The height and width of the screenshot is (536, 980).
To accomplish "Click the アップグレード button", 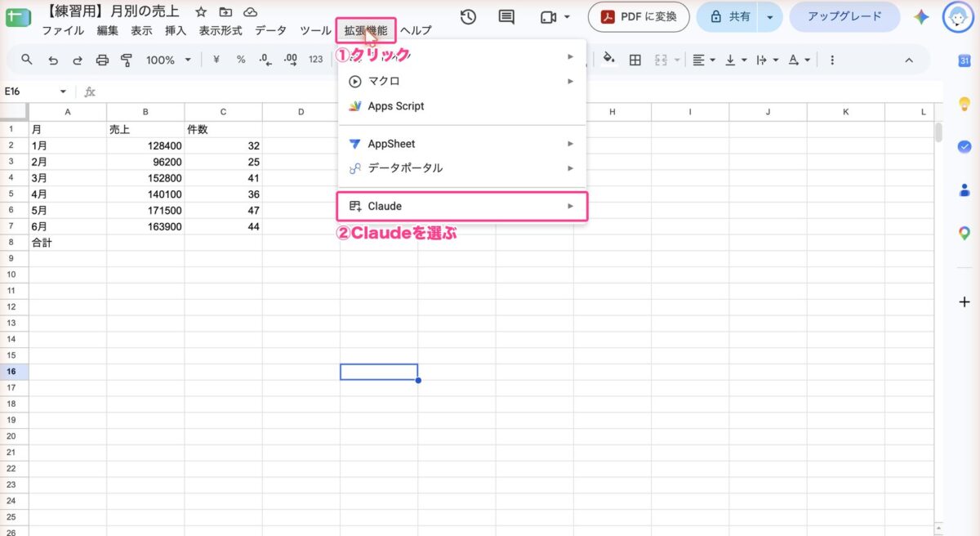I will (x=844, y=16).
